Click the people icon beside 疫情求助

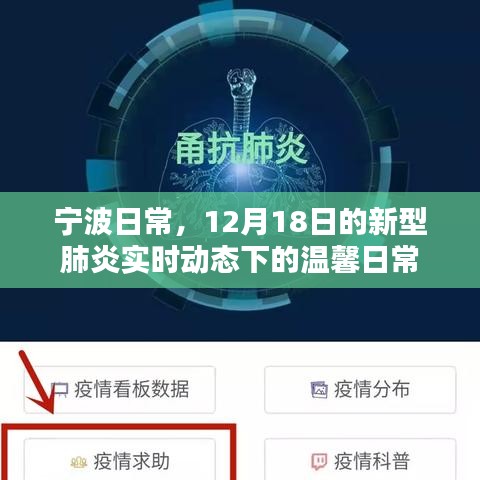[79, 462]
